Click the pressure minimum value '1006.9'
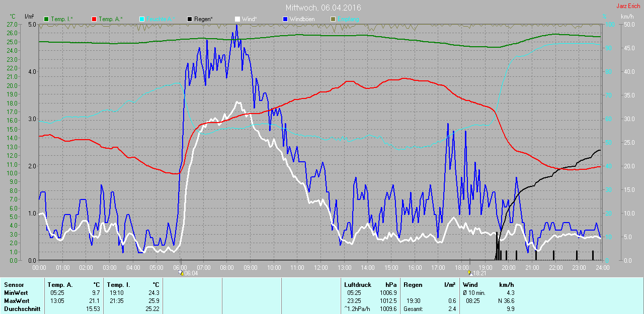The image size is (644, 314). 388,293
